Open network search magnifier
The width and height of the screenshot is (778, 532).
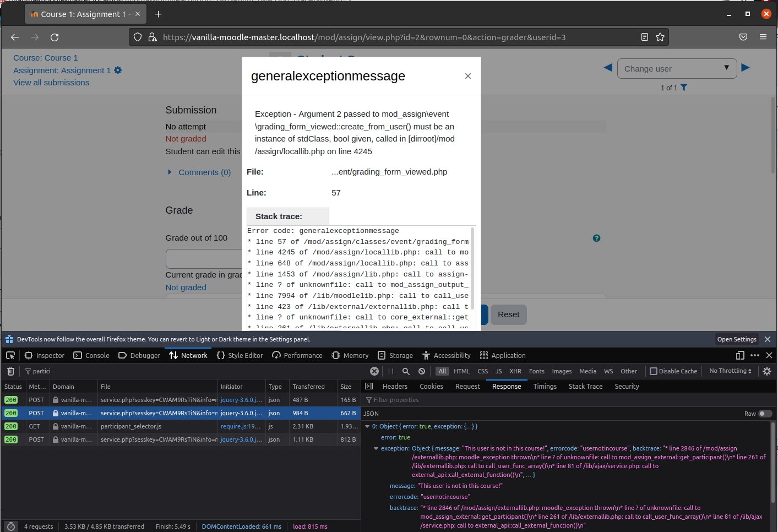click(x=406, y=371)
